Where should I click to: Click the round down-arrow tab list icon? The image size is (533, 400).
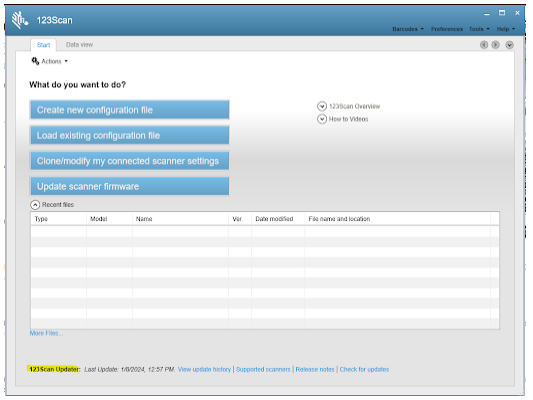point(509,45)
